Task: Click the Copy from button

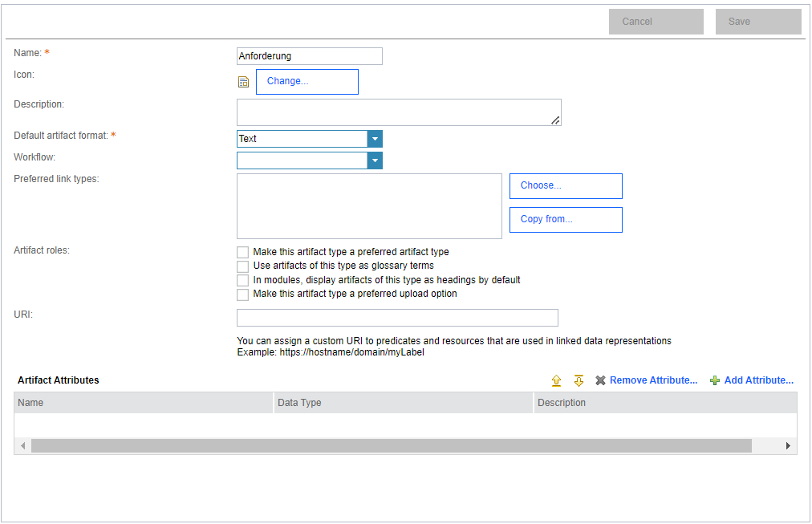Action: pos(566,219)
